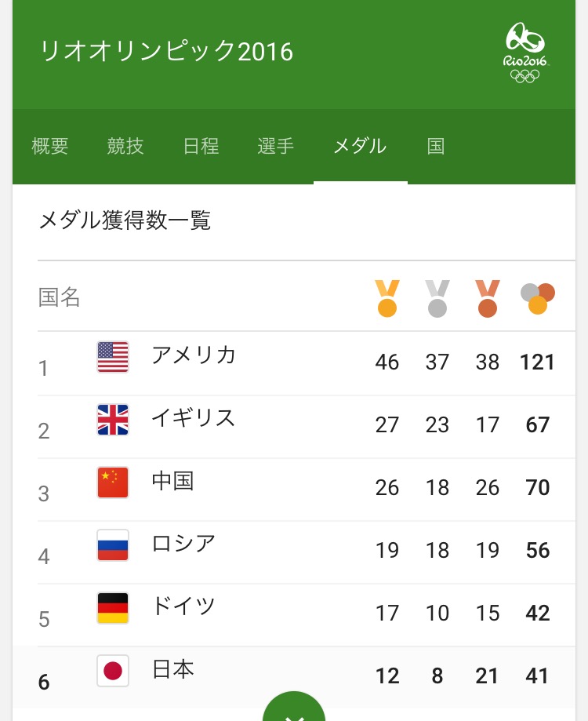The width and height of the screenshot is (588, 721).
Task: Click the United Kingdom flag icon
Action: pyautogui.click(x=113, y=420)
